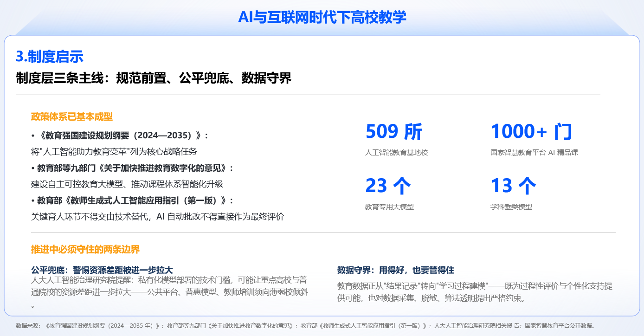
Task: Click the statistic "23 个"
Action: coord(388,186)
